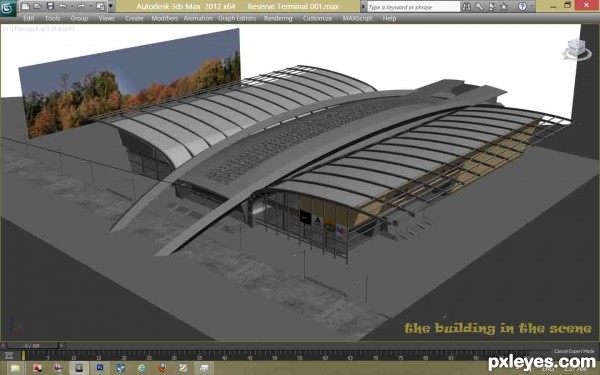Click the keyword search input field

414,7
